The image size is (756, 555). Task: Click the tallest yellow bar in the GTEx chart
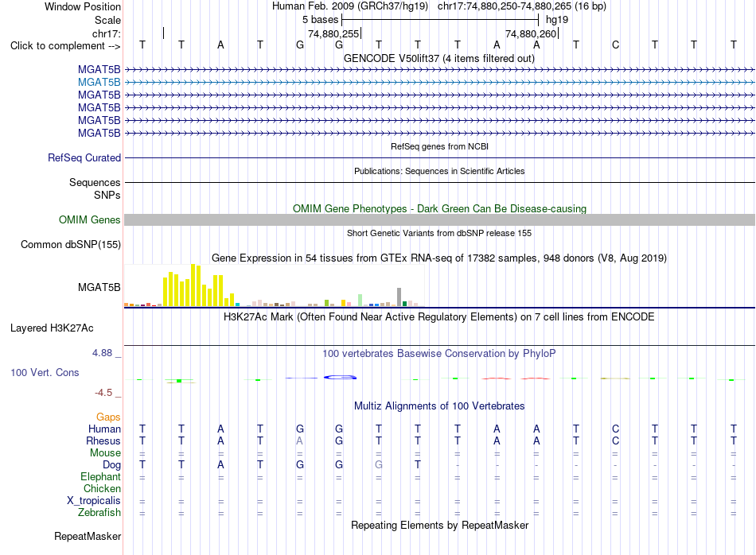coord(193,285)
